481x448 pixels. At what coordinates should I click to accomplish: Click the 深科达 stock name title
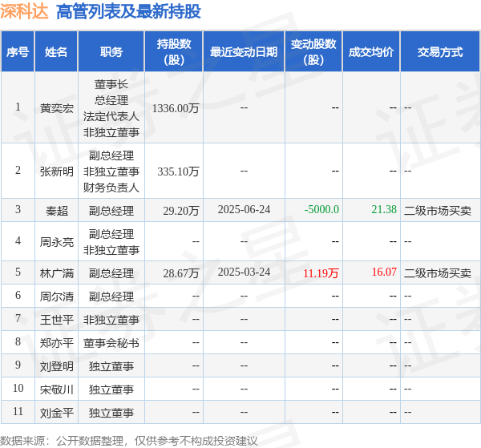(x=24, y=11)
